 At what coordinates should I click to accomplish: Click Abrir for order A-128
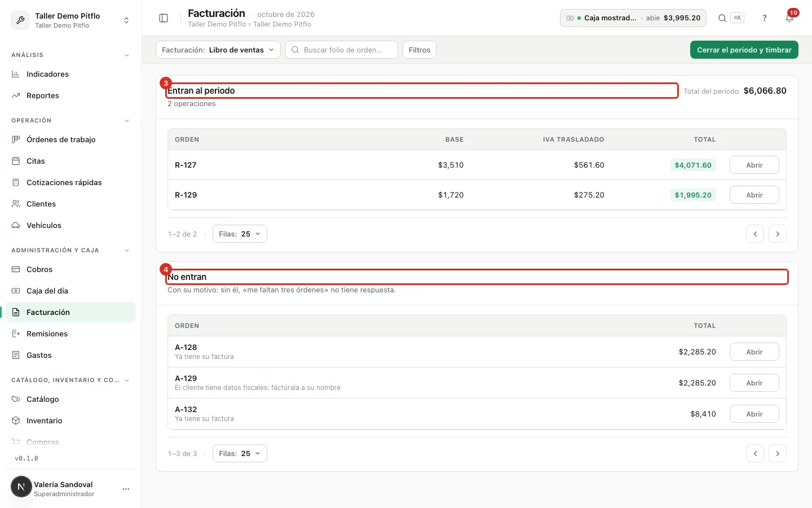point(754,352)
